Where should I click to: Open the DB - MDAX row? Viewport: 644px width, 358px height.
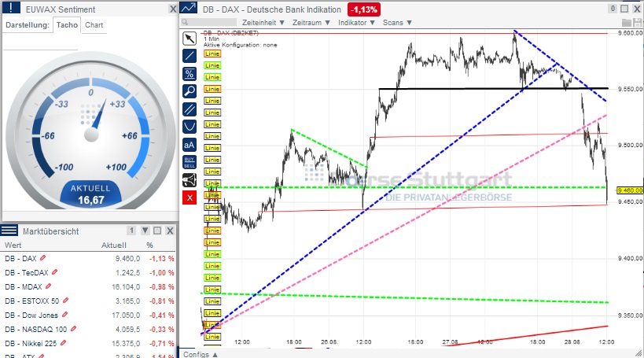coord(88,286)
